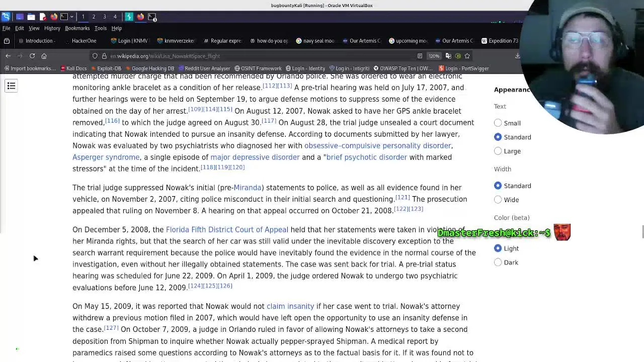
Task: Switch to the navy seal moo tab
Action: click(x=315, y=41)
